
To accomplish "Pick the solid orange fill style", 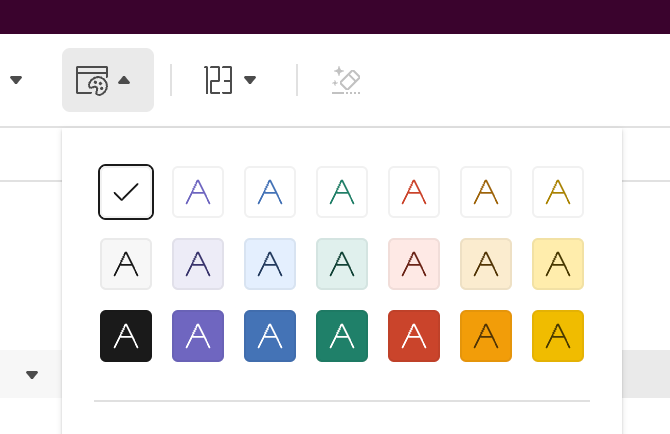I will pyautogui.click(x=486, y=336).
